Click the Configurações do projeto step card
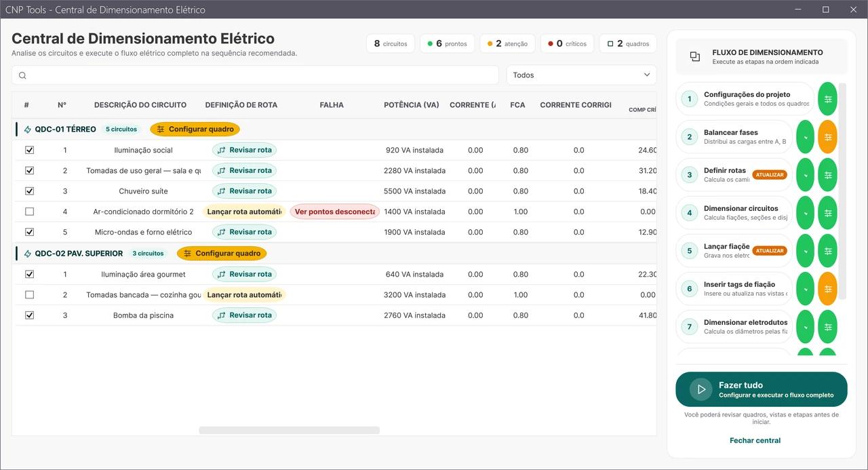The height and width of the screenshot is (470, 868). pos(745,99)
